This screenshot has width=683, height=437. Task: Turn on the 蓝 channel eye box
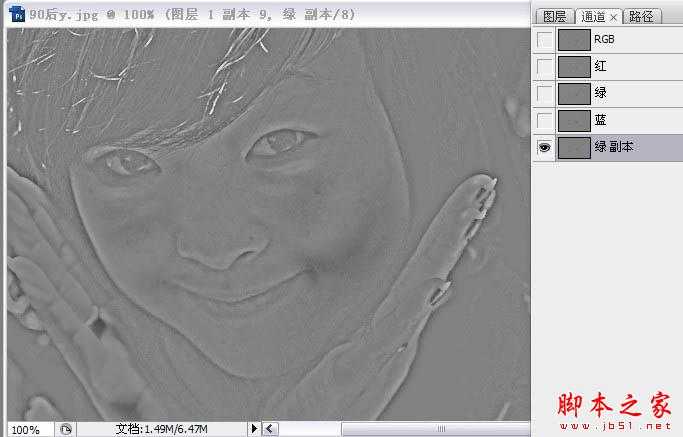543,120
